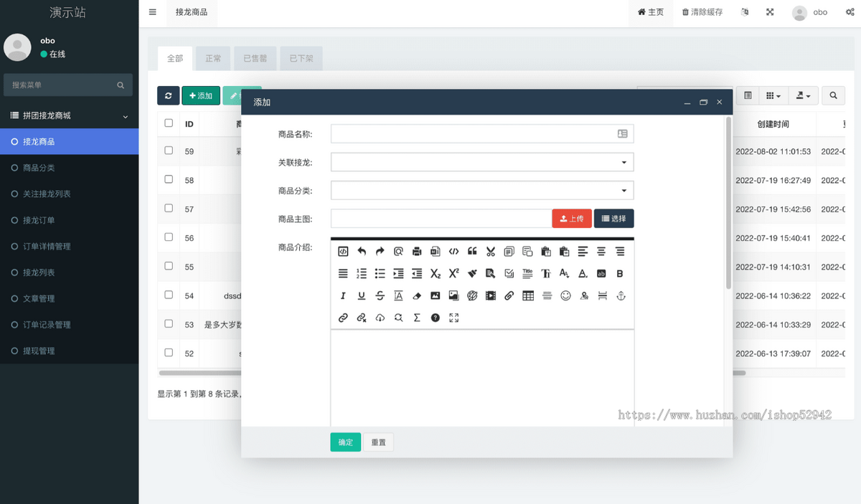
Task: Open the export dropdown in table toolbar
Action: pyautogui.click(x=803, y=95)
